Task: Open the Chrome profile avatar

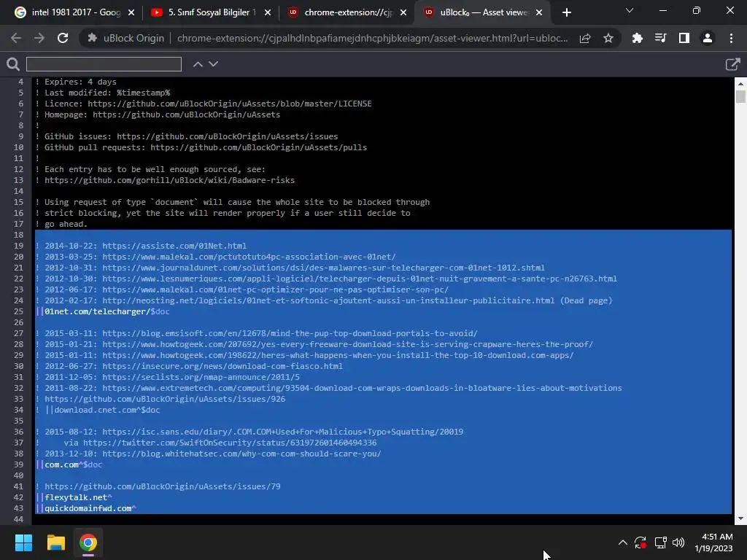Action: pos(708,38)
